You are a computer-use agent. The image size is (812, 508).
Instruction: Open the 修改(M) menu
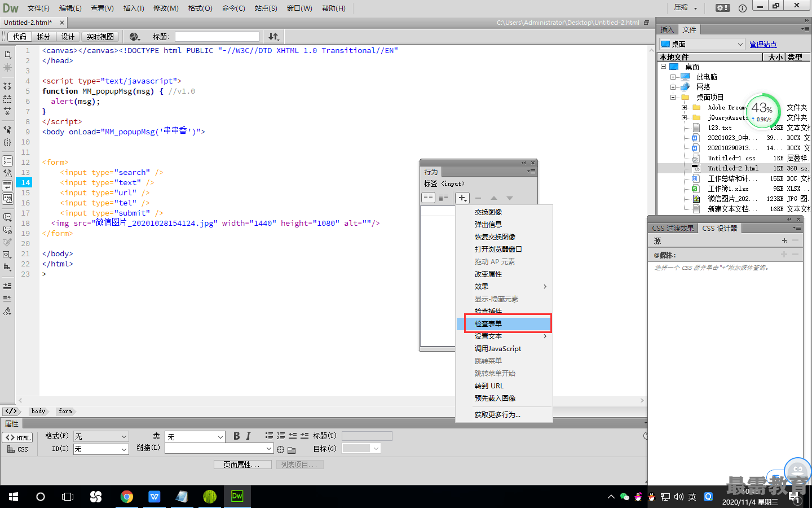pyautogui.click(x=166, y=8)
